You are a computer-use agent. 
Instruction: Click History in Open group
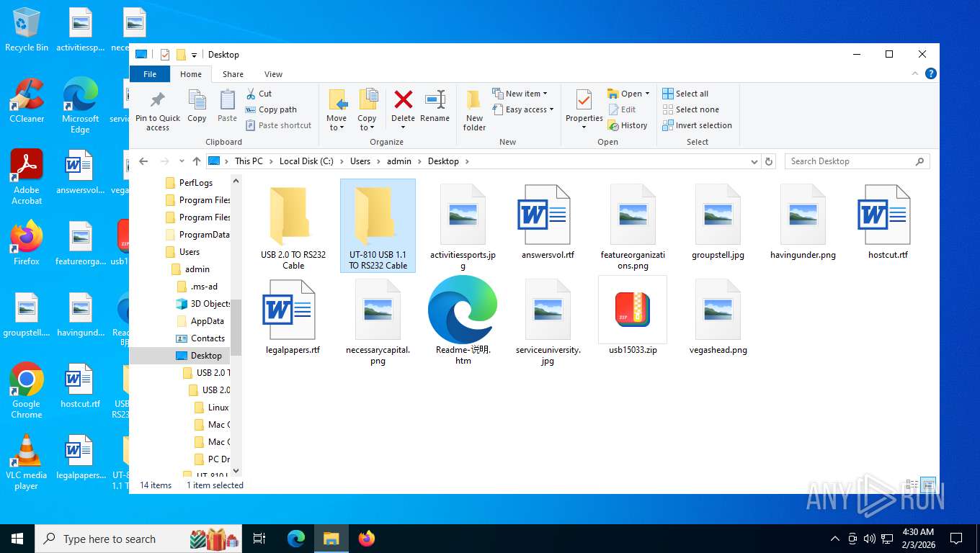[628, 125]
